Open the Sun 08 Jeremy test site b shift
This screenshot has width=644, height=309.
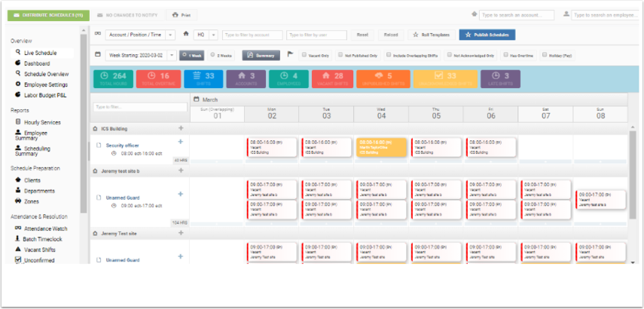600,199
